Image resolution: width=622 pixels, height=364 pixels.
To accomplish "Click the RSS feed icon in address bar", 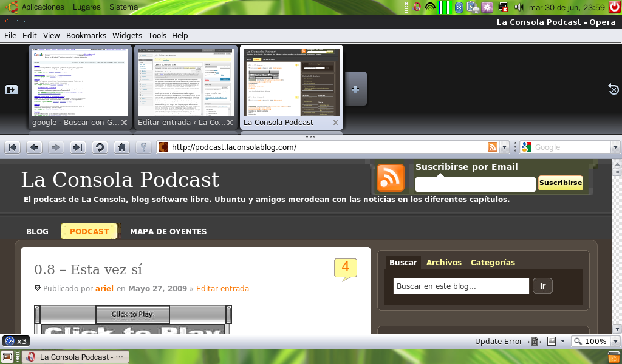I will 492,147.
